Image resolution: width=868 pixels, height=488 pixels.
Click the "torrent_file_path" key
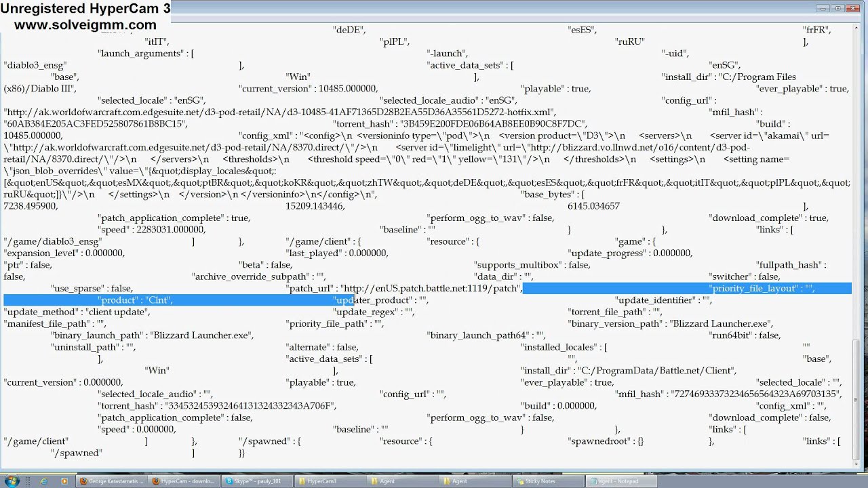pos(606,312)
